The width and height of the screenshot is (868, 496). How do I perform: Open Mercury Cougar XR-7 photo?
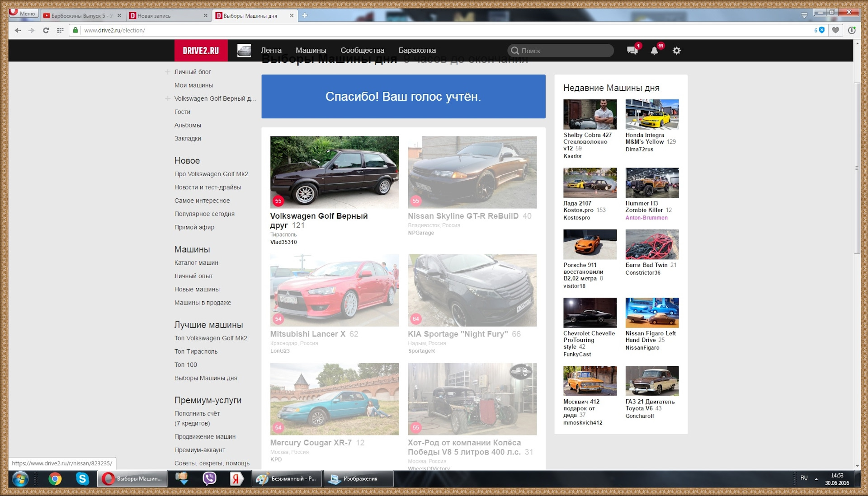335,399
